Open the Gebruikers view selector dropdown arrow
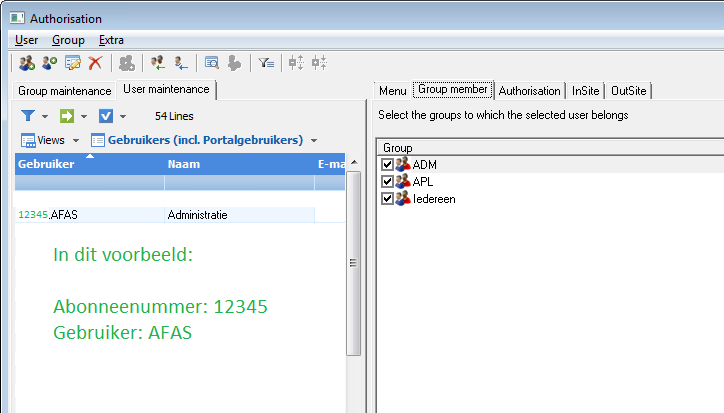The image size is (724, 413). pyautogui.click(x=314, y=140)
